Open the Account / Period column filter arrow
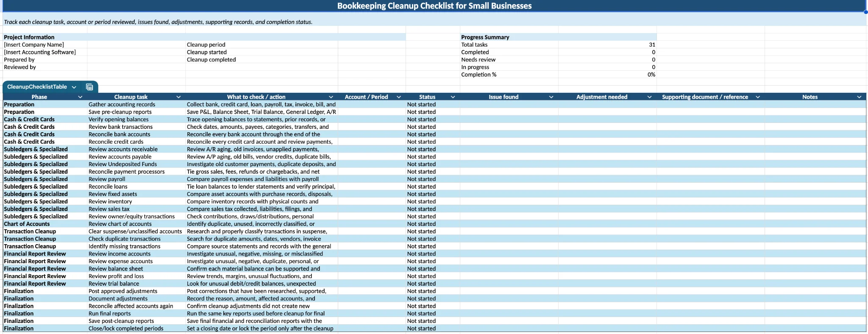The height and width of the screenshot is (334, 868). click(x=399, y=97)
